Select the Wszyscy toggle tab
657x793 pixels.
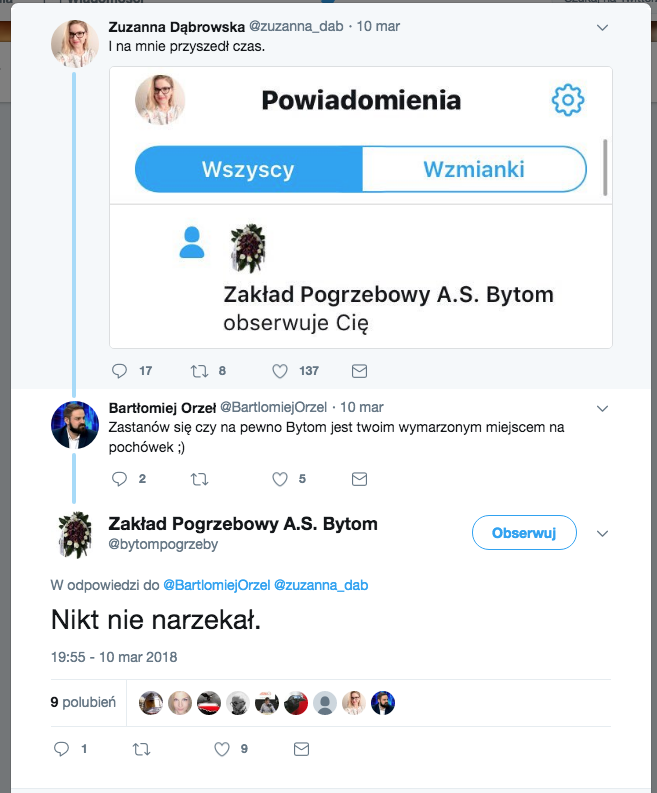pos(248,169)
